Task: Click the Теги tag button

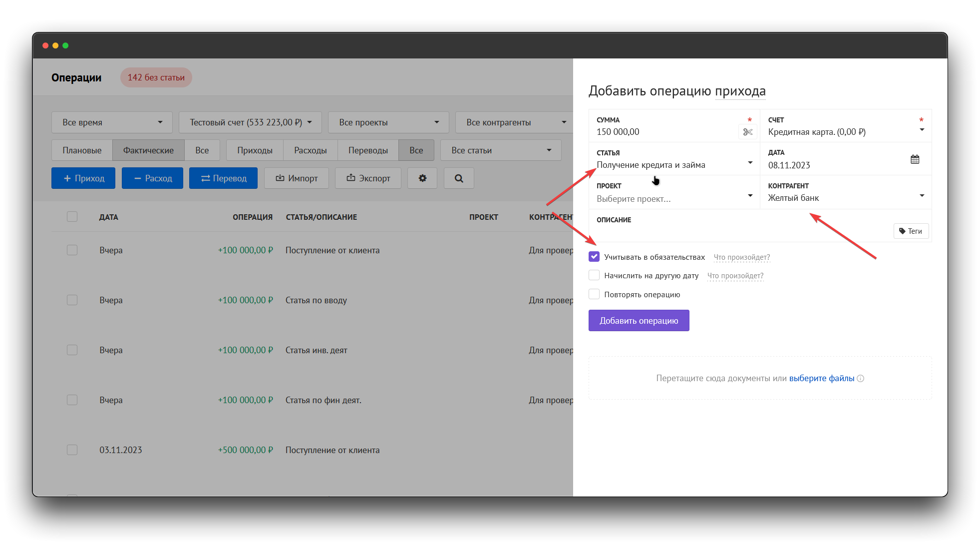Action: (x=911, y=231)
